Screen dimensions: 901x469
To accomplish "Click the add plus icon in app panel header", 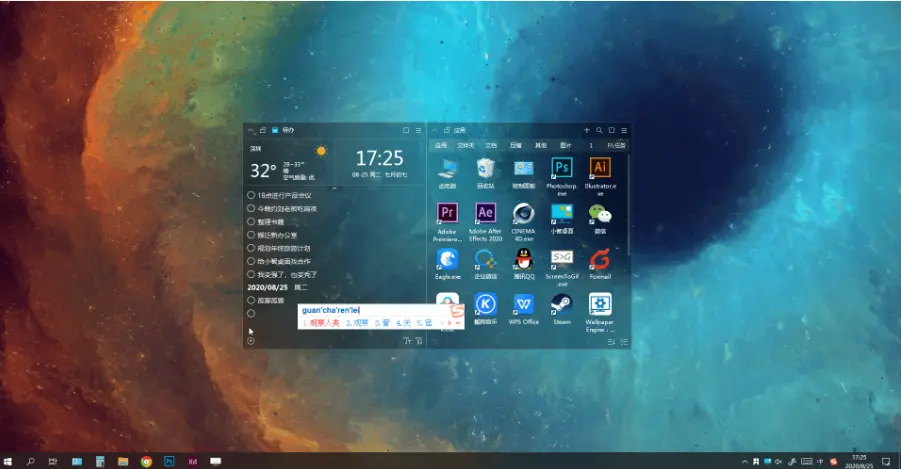I will pyautogui.click(x=587, y=130).
